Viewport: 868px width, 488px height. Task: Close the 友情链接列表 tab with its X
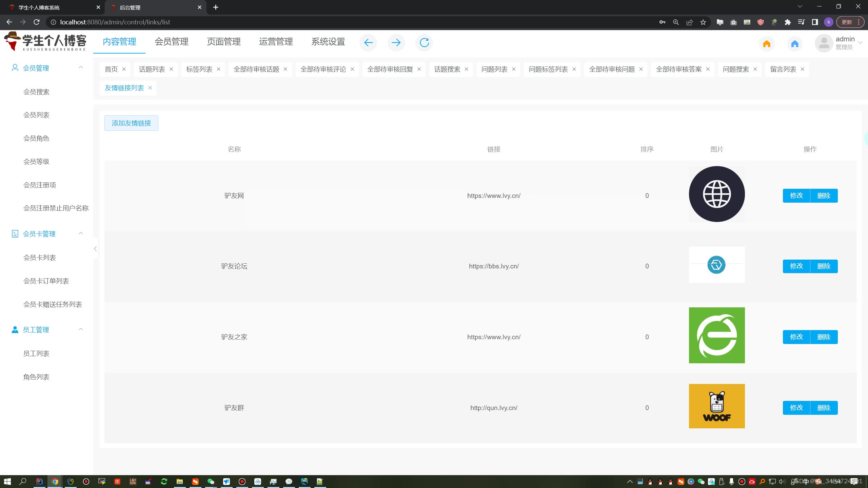(x=150, y=88)
